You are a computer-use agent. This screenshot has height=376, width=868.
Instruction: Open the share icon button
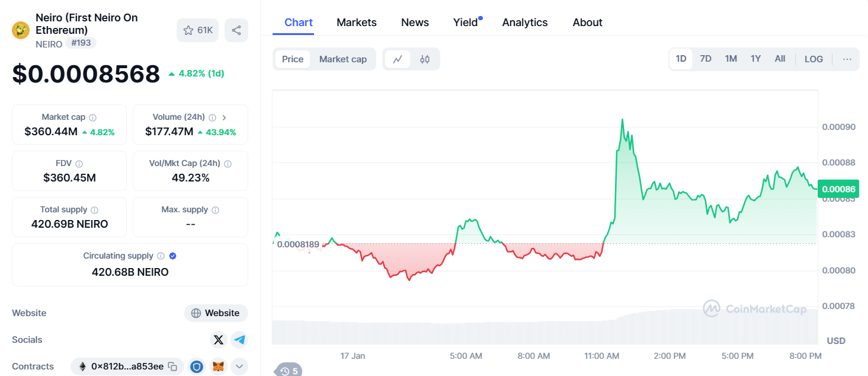click(236, 30)
